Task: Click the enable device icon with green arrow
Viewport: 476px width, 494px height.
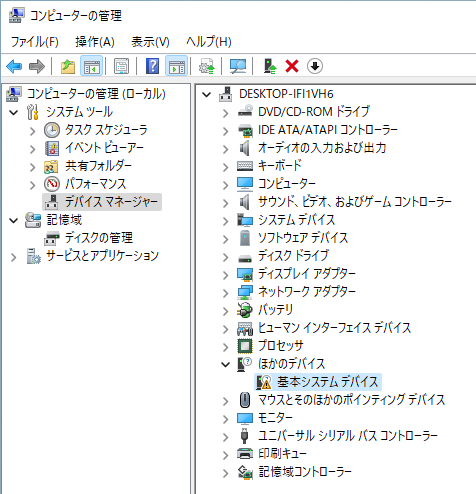Action: click(x=270, y=66)
